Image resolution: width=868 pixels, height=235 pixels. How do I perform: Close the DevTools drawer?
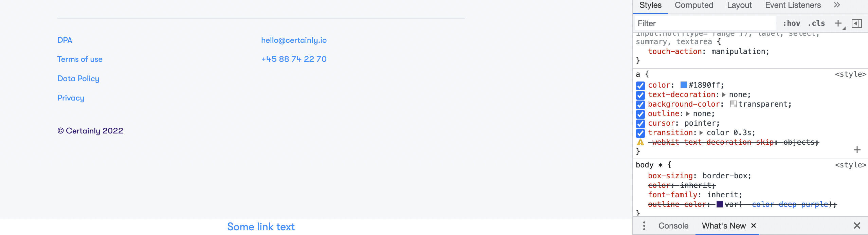pos(857,225)
